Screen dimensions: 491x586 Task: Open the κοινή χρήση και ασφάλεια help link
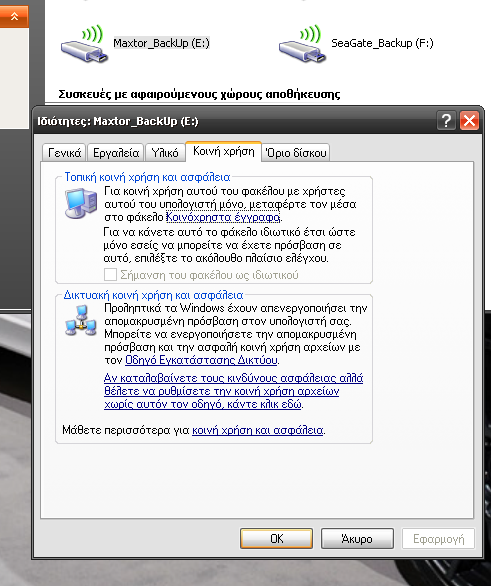(x=257, y=430)
